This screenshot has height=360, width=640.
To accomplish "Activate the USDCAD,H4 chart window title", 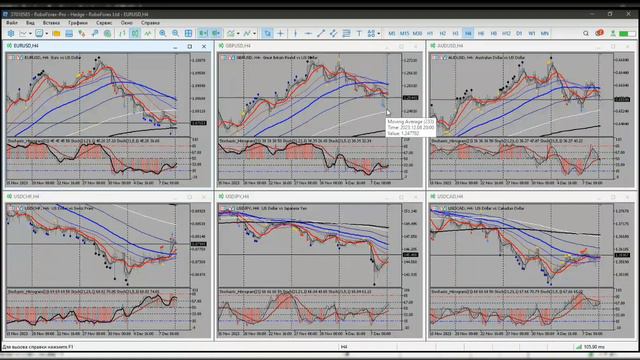I will click(x=450, y=197).
